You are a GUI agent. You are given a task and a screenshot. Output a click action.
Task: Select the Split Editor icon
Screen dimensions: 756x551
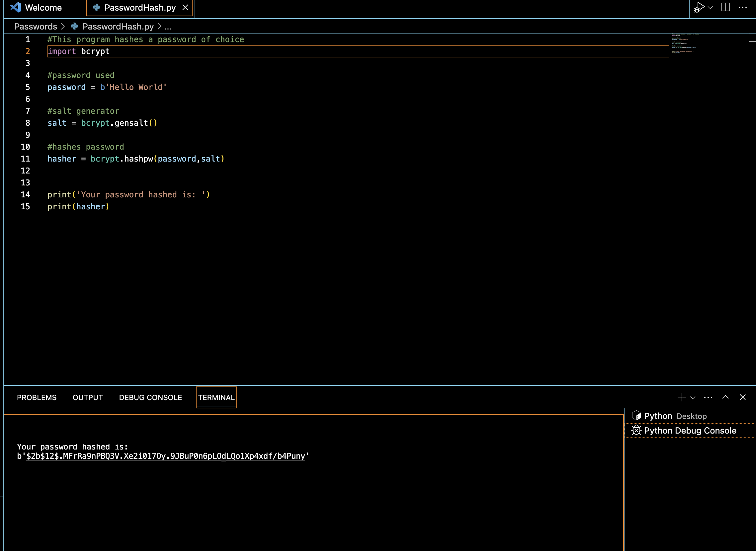pos(726,7)
